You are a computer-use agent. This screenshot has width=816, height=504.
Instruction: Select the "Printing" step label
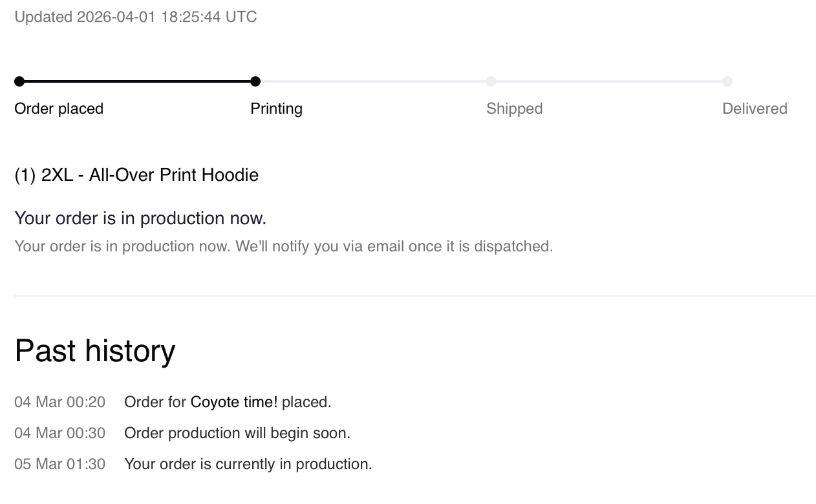(x=276, y=109)
